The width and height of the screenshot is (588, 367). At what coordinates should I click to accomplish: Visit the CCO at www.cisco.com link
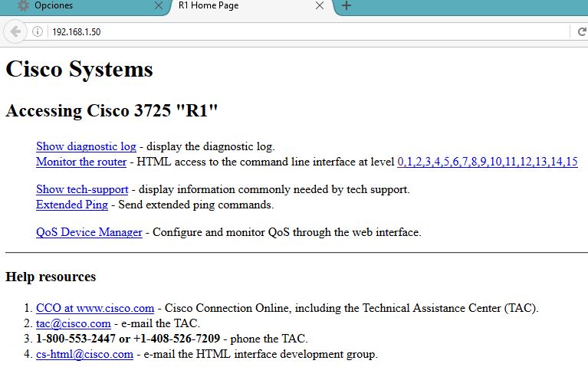point(95,308)
